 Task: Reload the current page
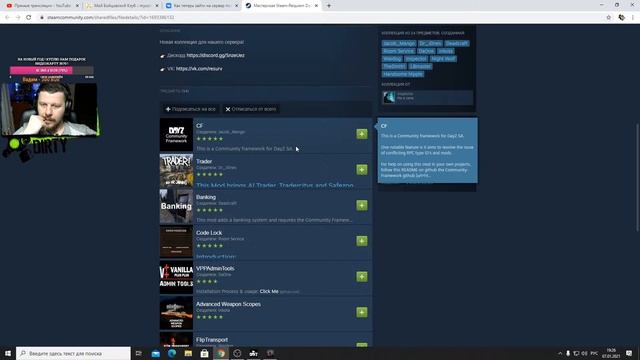coord(29,17)
